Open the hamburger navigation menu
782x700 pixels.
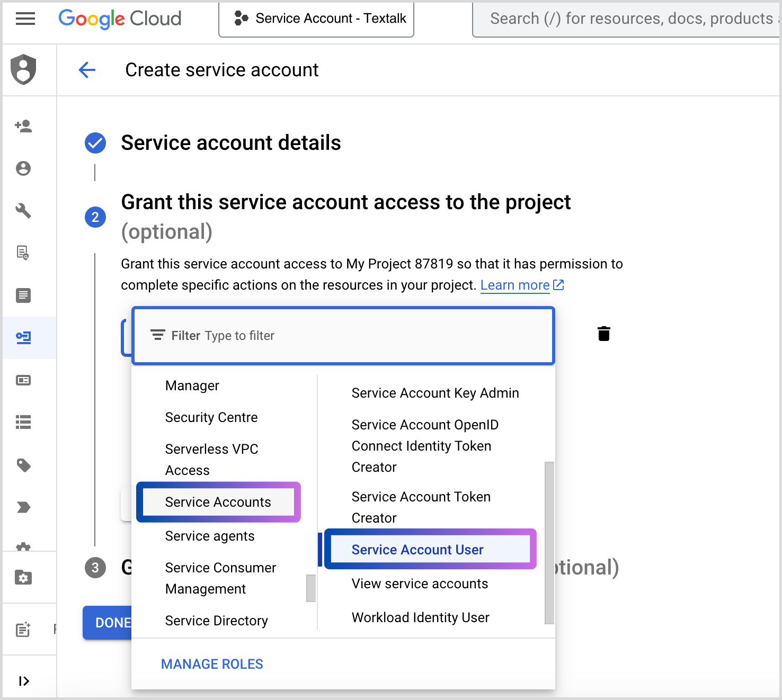[x=25, y=19]
